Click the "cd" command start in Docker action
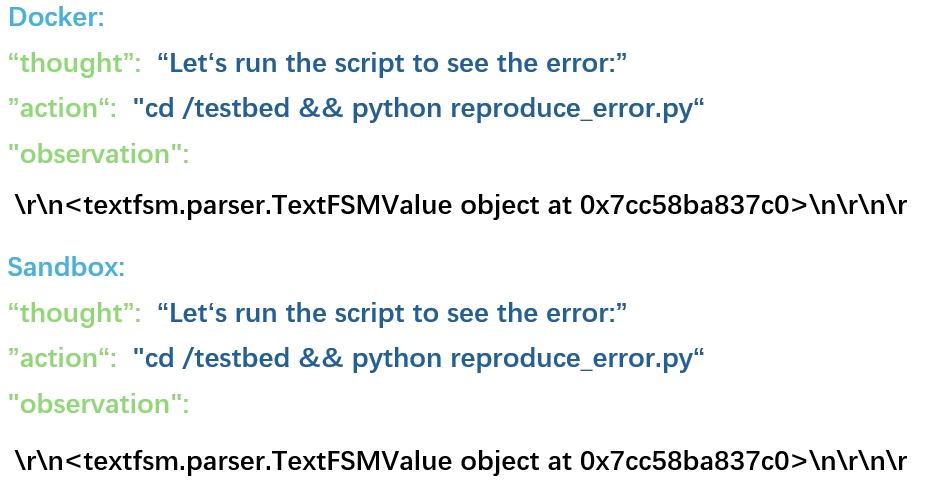 (x=159, y=108)
